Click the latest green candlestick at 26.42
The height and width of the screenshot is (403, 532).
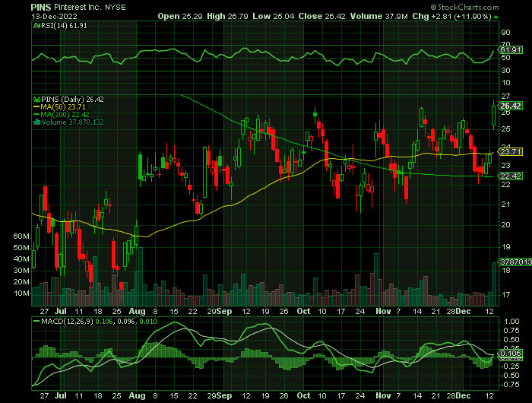pyautogui.click(x=494, y=115)
